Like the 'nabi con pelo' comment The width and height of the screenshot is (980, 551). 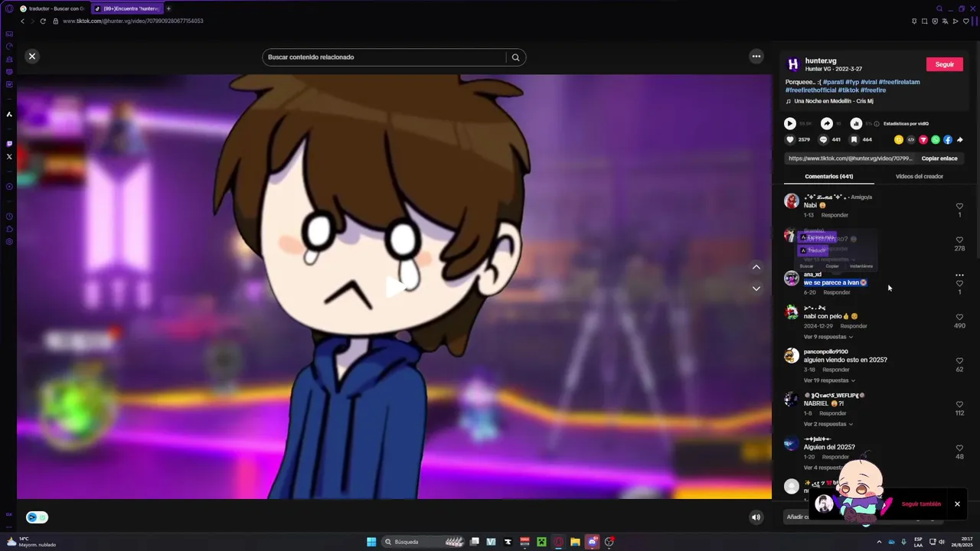coord(959,317)
